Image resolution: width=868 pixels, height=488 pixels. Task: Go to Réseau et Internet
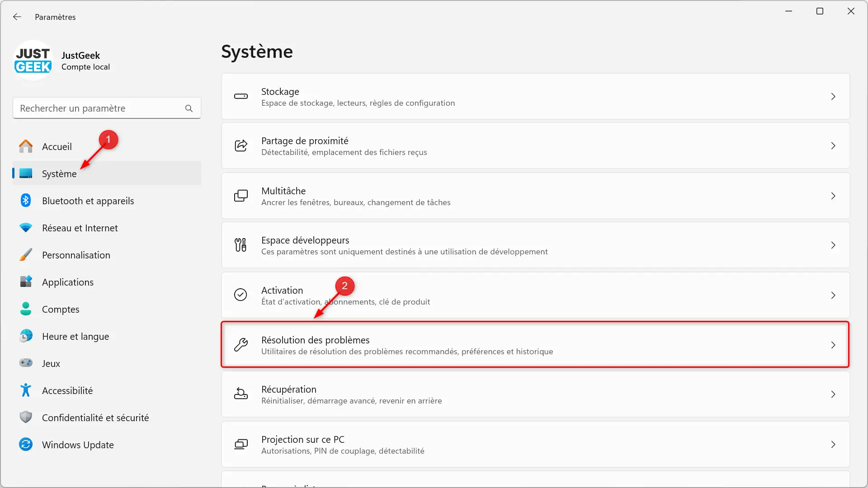pos(107,228)
